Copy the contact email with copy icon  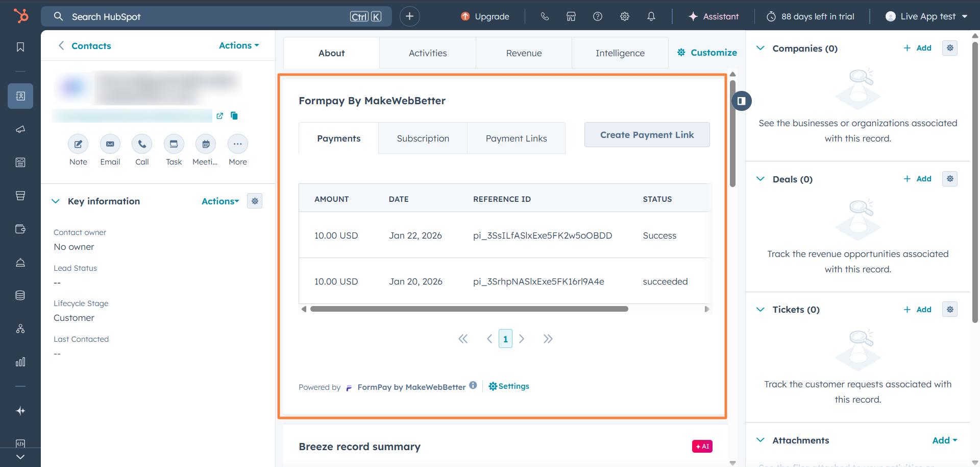pos(234,116)
